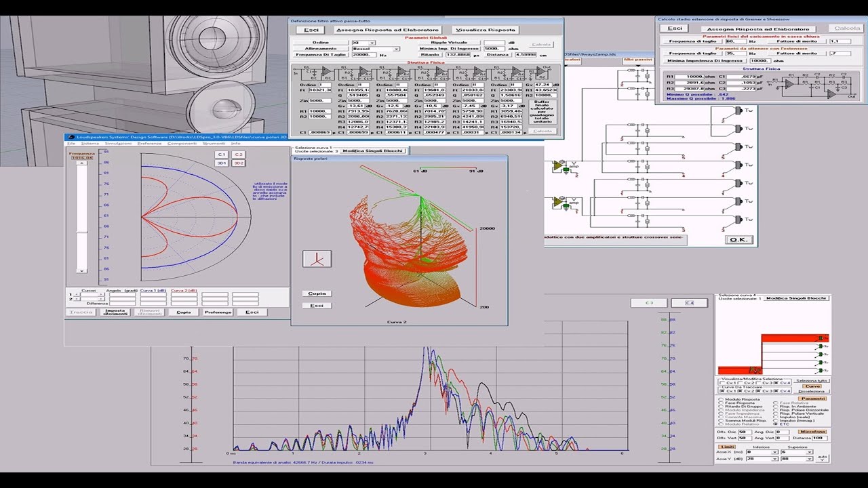Click Esci in the polar curves window
Viewport: 868px width, 488px height.
(x=252, y=312)
